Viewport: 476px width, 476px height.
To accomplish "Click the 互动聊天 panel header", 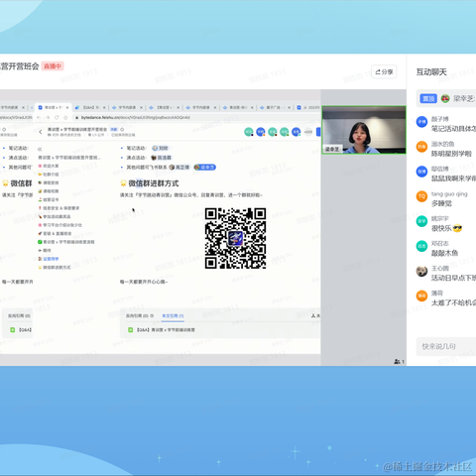I will [x=431, y=72].
